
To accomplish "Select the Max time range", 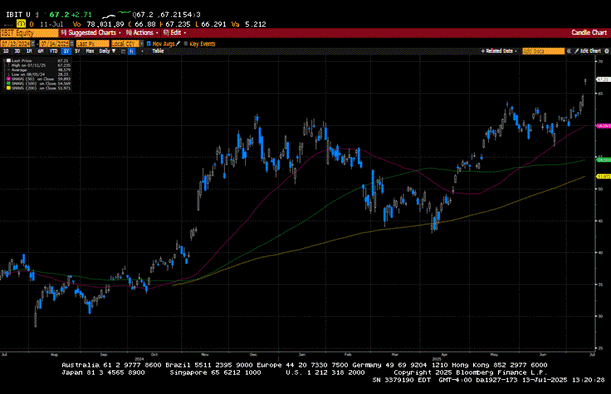I will (x=90, y=51).
